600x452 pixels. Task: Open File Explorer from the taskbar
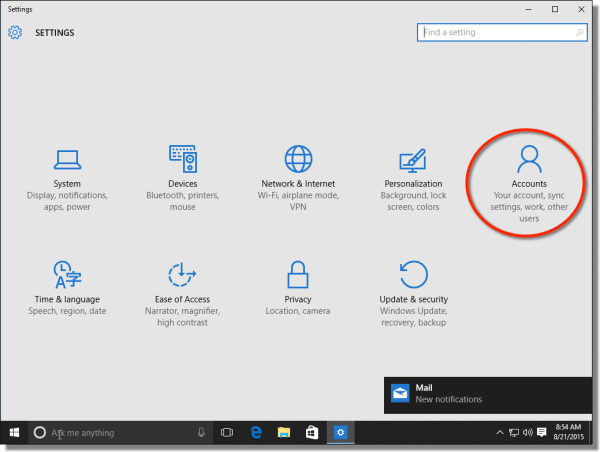[284, 432]
